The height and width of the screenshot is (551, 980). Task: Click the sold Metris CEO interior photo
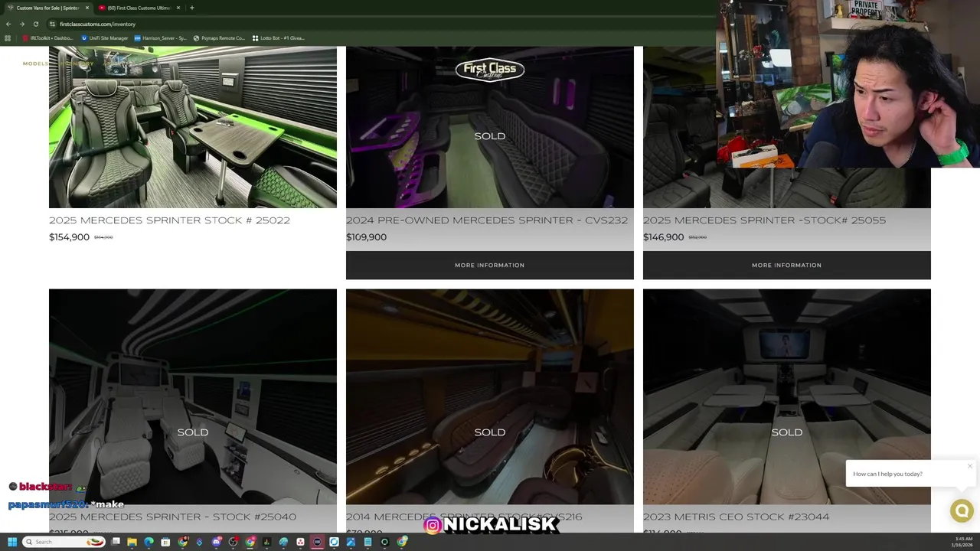coord(787,396)
